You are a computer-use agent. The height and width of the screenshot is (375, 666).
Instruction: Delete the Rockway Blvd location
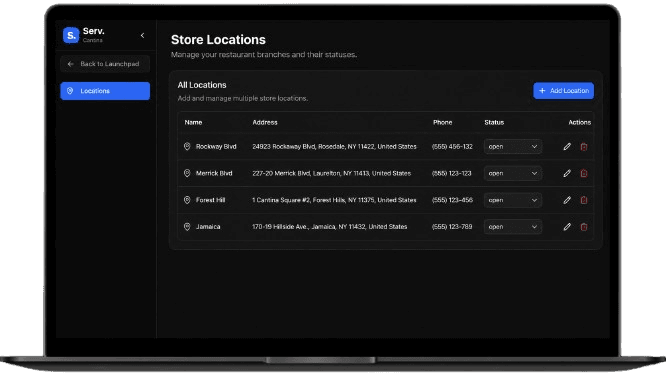tap(584, 147)
